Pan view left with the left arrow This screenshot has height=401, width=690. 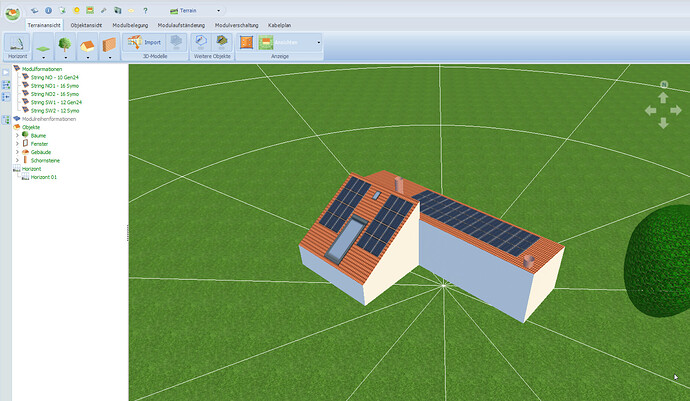(x=650, y=110)
